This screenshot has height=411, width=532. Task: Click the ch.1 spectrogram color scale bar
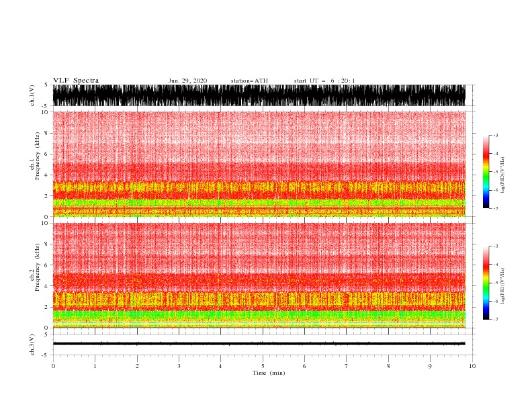click(x=486, y=172)
